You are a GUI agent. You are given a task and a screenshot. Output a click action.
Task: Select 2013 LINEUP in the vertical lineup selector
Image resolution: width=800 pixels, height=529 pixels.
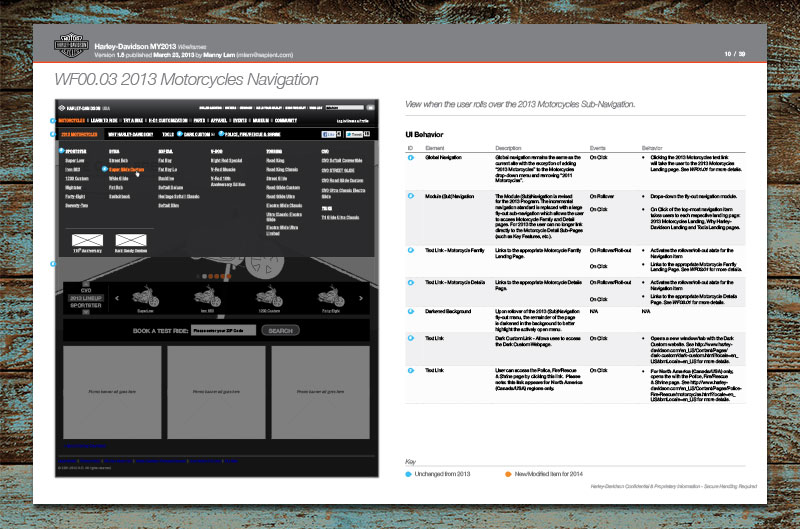click(86, 298)
